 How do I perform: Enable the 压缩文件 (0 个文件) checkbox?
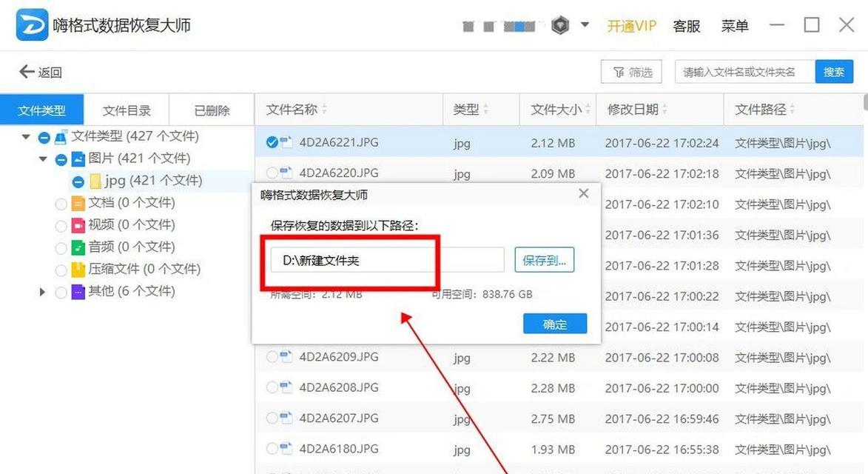click(61, 270)
